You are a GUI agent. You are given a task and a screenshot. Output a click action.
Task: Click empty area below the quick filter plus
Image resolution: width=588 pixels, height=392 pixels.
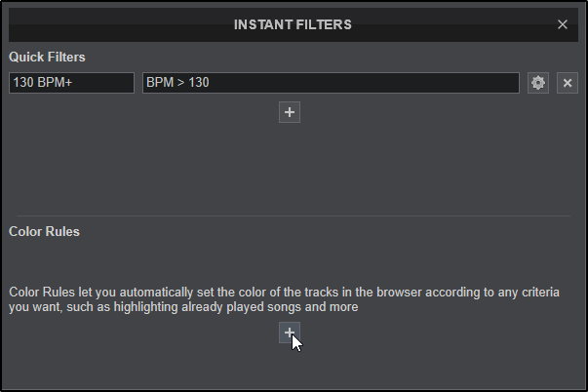290,166
